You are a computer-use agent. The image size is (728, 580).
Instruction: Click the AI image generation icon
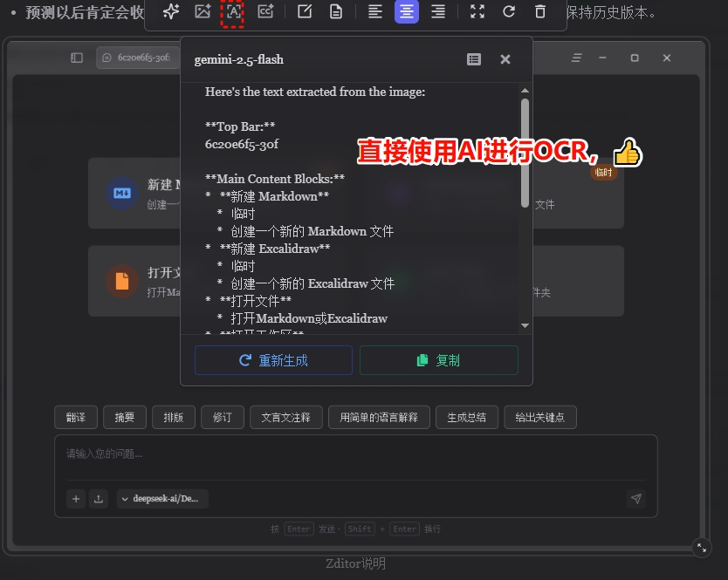point(203,12)
